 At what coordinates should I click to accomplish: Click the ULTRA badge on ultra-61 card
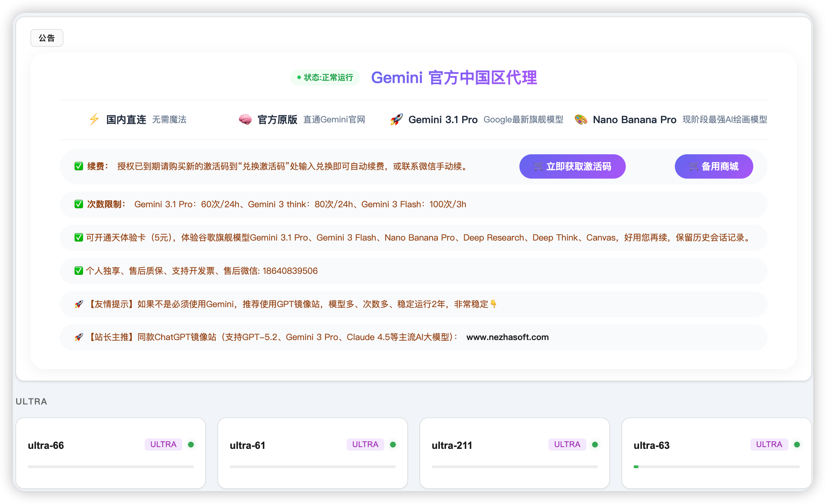365,445
